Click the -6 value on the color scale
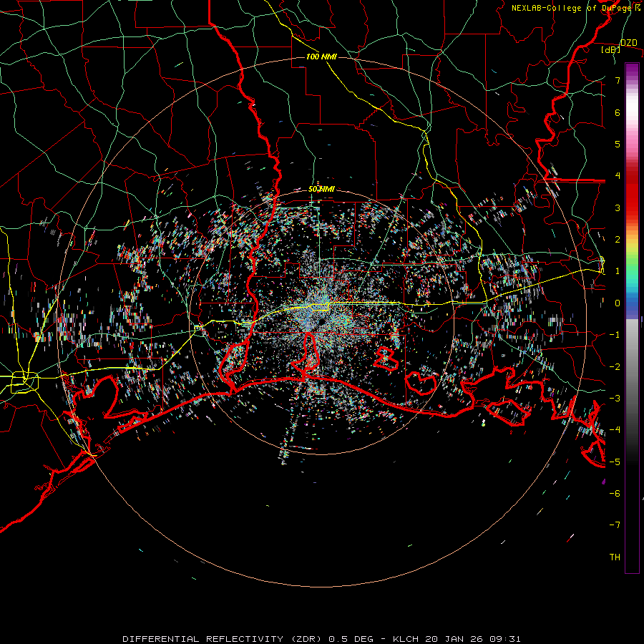This screenshot has width=644, height=644. coord(615,494)
